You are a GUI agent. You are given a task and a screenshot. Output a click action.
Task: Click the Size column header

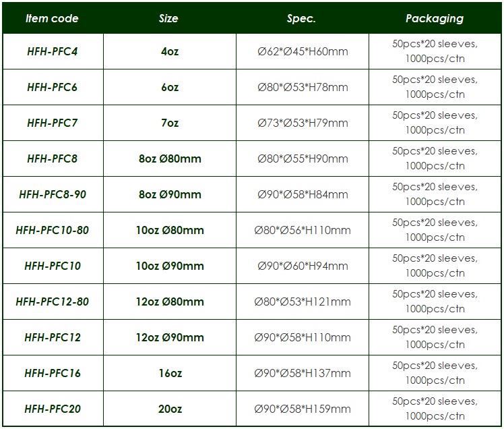click(168, 18)
